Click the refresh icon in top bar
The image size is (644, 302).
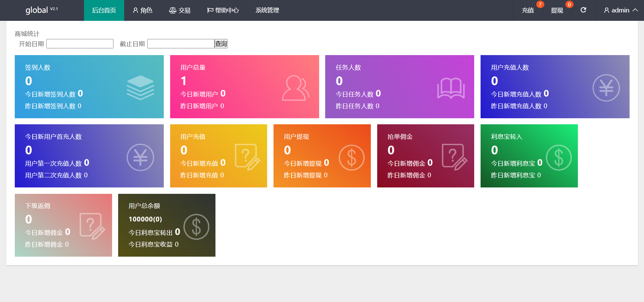coord(583,10)
